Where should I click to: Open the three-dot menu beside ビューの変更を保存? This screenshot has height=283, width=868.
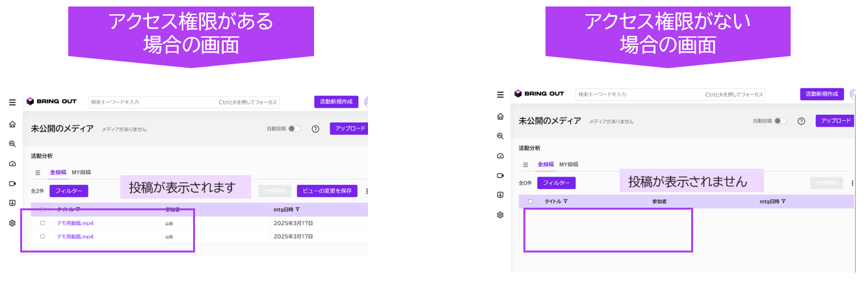[367, 191]
